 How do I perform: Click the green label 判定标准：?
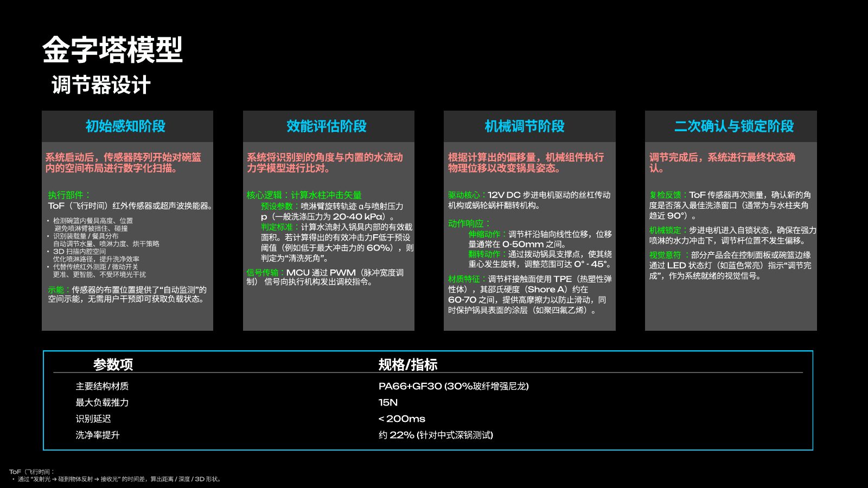280,227
